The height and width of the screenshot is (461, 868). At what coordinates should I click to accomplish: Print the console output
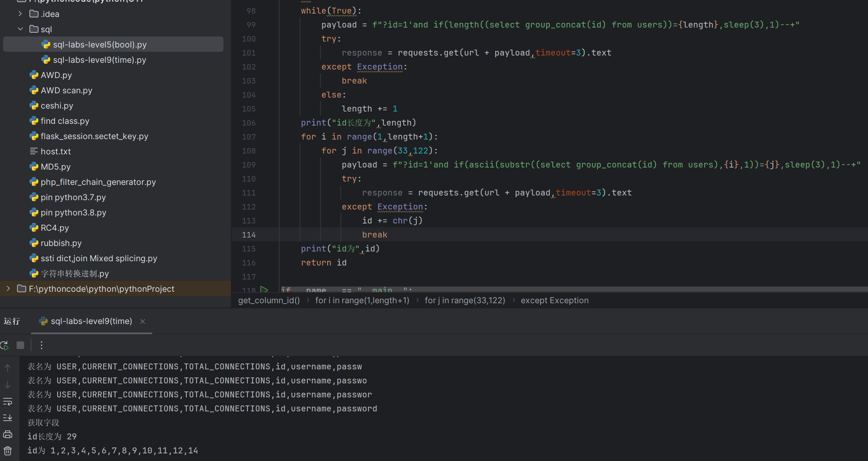(8, 434)
